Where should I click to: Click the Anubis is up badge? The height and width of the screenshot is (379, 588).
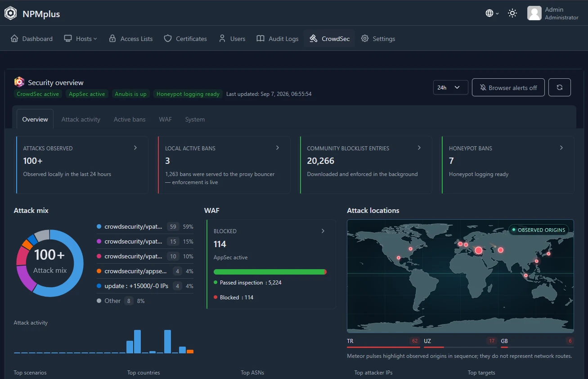pyautogui.click(x=130, y=94)
